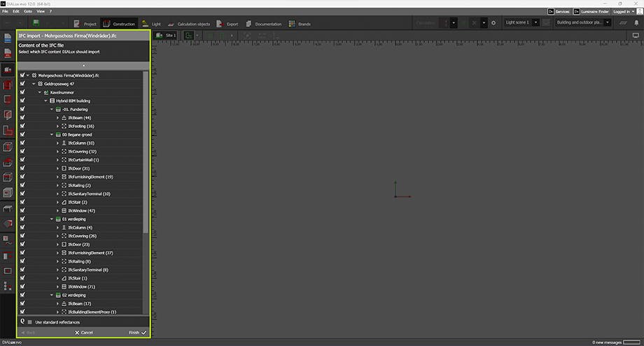
Task: Select the dotted nodes icon at sidebar bottom
Action: pyautogui.click(x=8, y=286)
